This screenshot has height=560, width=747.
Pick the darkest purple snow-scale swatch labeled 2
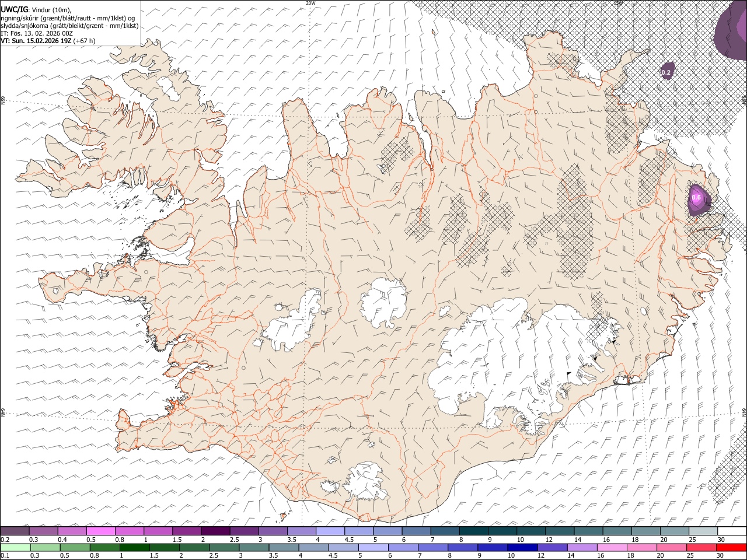click(x=215, y=531)
